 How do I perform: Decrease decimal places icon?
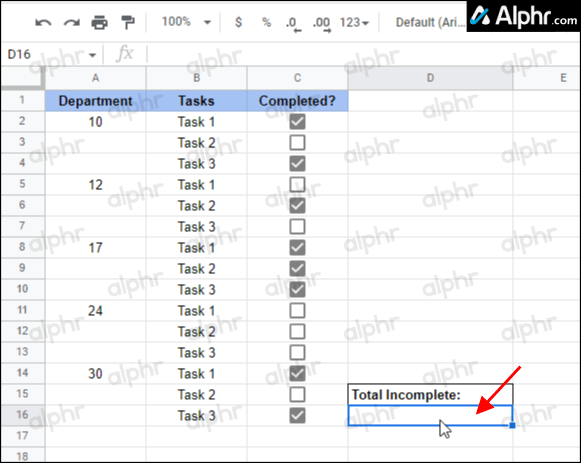pos(293,24)
